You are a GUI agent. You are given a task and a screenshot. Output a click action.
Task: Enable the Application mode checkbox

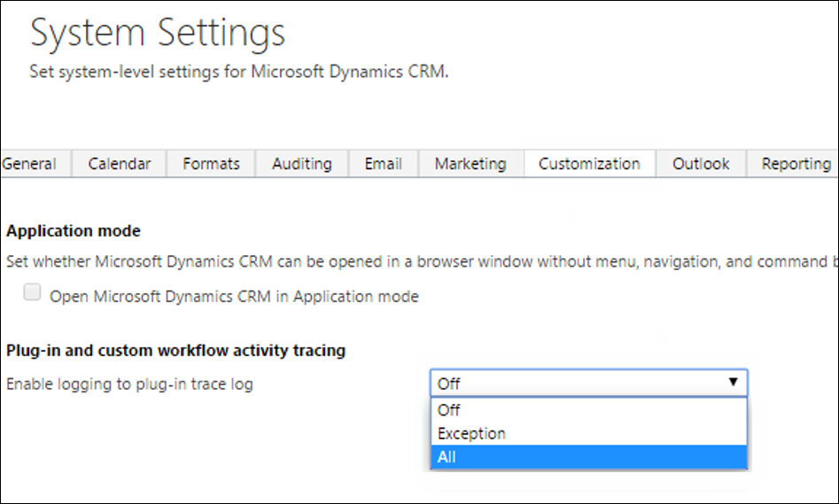coord(33,294)
